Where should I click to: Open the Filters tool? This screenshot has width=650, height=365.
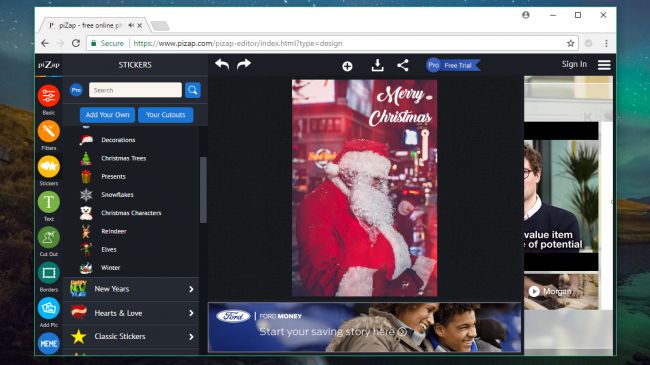click(49, 131)
